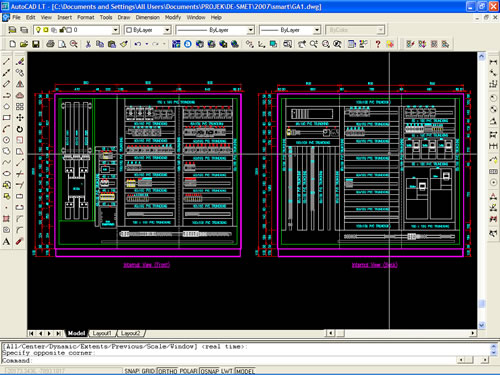Image resolution: width=500 pixels, height=375 pixels.
Task: Toggle GRID display in status bar
Action: point(149,371)
